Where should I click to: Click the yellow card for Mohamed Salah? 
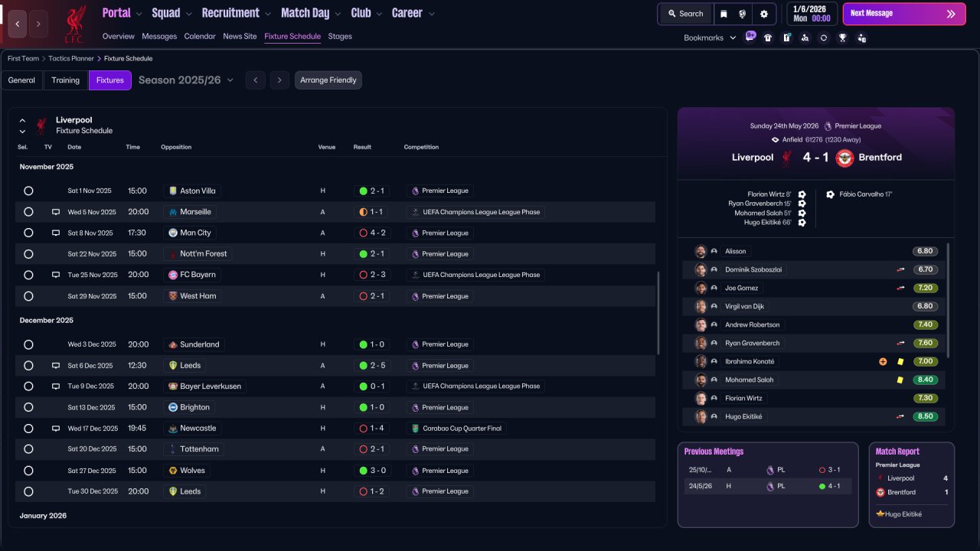click(x=900, y=380)
